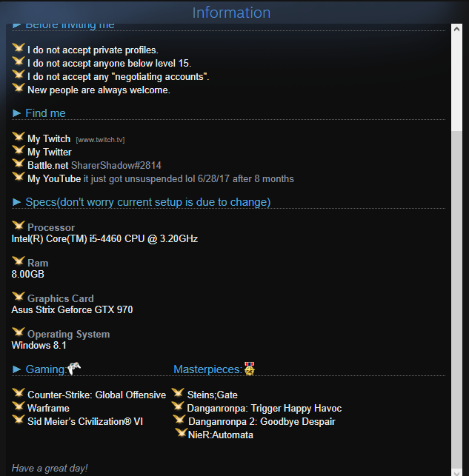
Task: Click the gold emblem beside My Twitter
Action: [x=19, y=150]
